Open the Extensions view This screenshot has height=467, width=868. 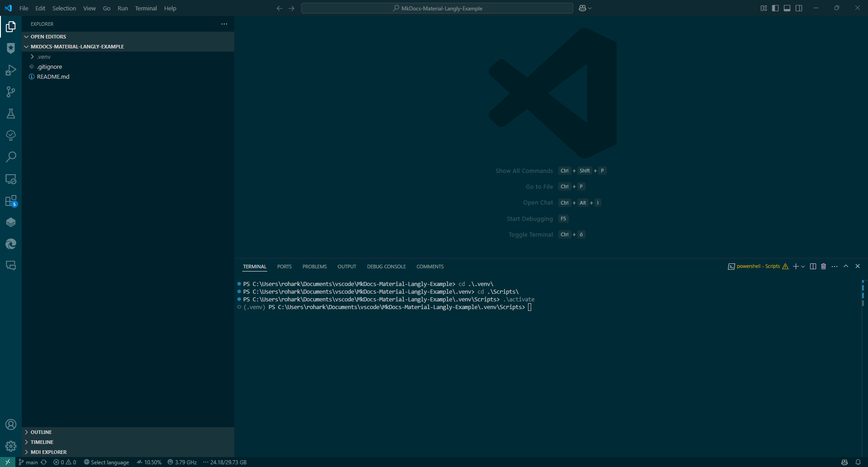pos(11,200)
